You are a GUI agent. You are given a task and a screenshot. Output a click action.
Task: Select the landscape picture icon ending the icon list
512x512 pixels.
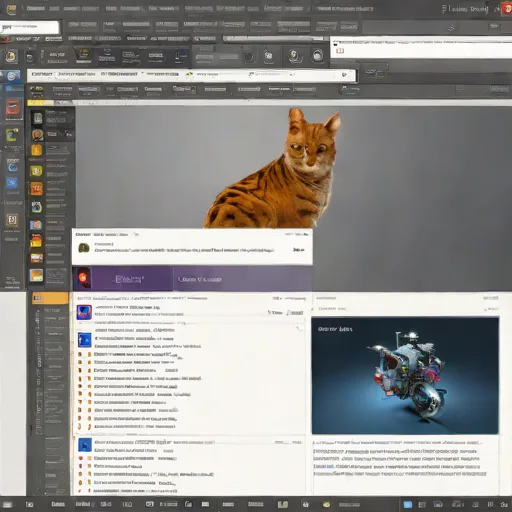coord(36,276)
